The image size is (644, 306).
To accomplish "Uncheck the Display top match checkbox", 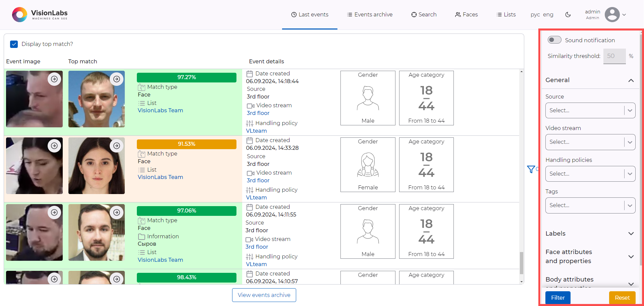I will [14, 44].
